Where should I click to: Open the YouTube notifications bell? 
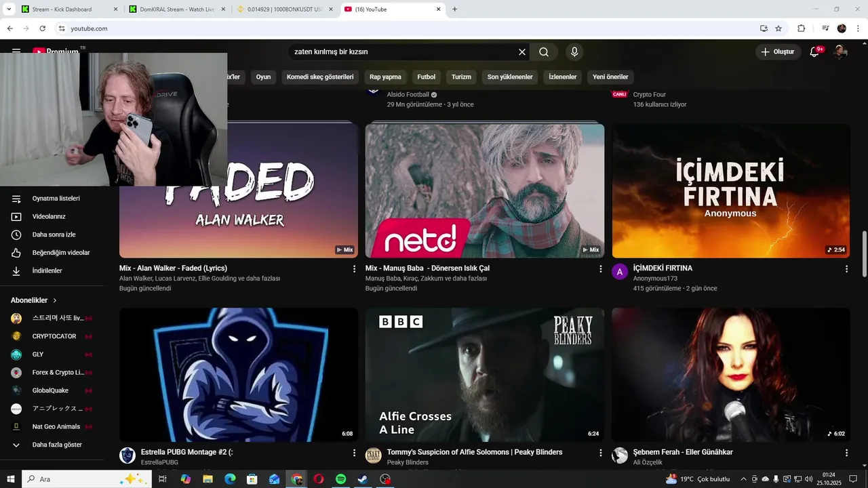coord(815,52)
